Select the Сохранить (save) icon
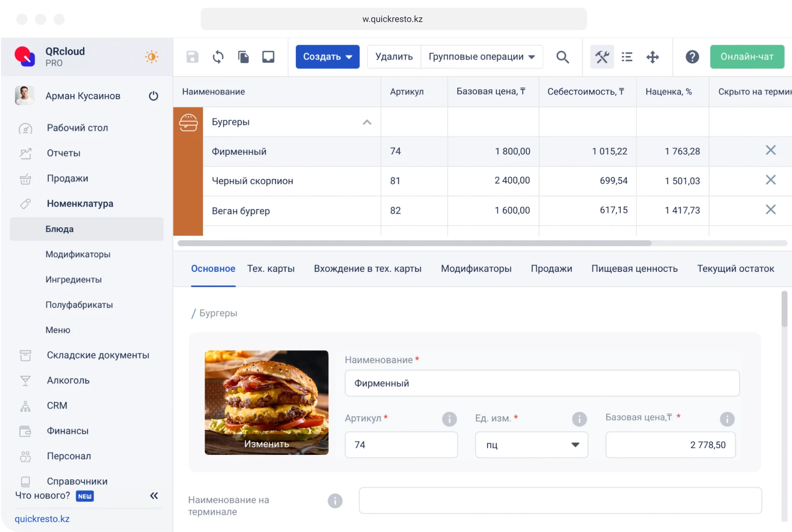The width and height of the screenshot is (792, 532). tap(192, 57)
